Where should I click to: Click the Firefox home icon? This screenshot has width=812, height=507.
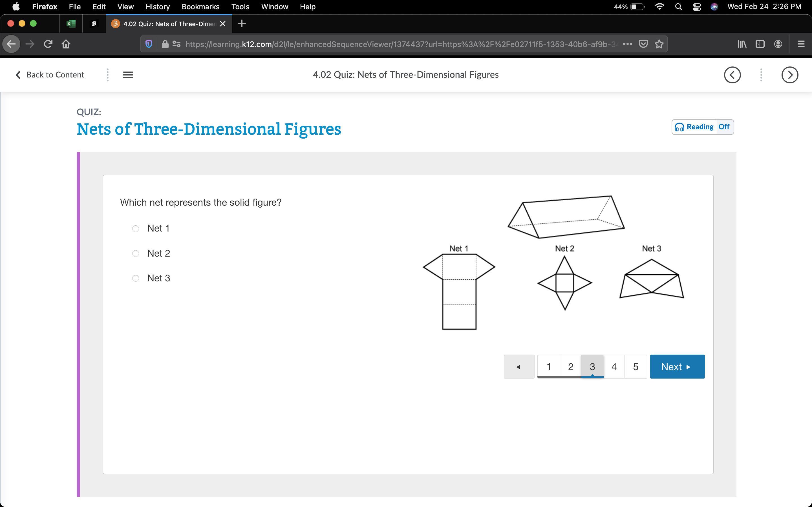(x=66, y=44)
